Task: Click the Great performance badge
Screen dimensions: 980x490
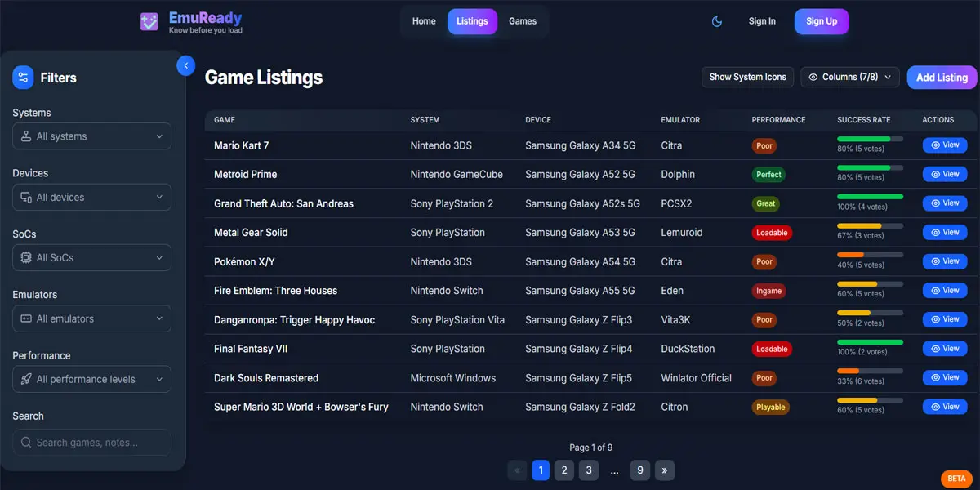Action: [766, 203]
